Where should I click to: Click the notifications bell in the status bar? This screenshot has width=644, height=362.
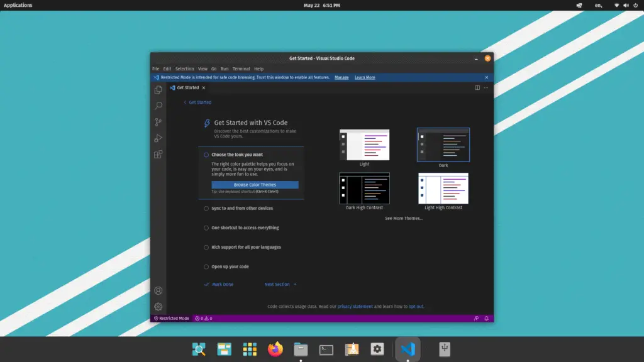pyautogui.click(x=486, y=319)
